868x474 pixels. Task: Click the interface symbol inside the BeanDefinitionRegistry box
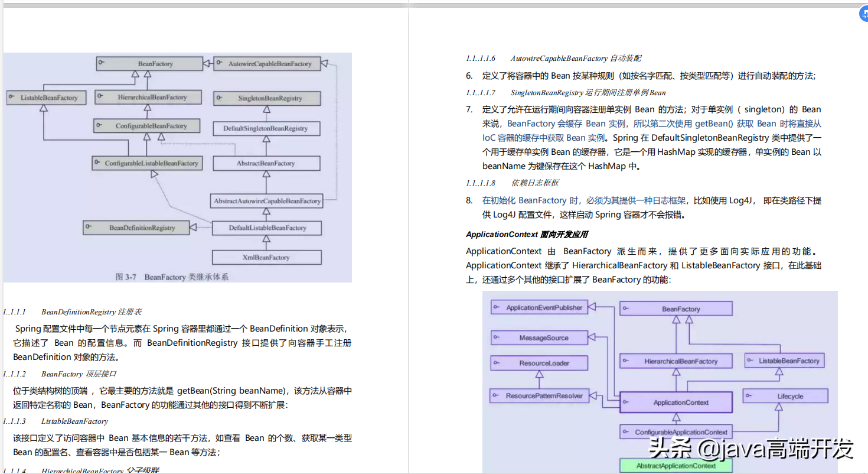[89, 227]
